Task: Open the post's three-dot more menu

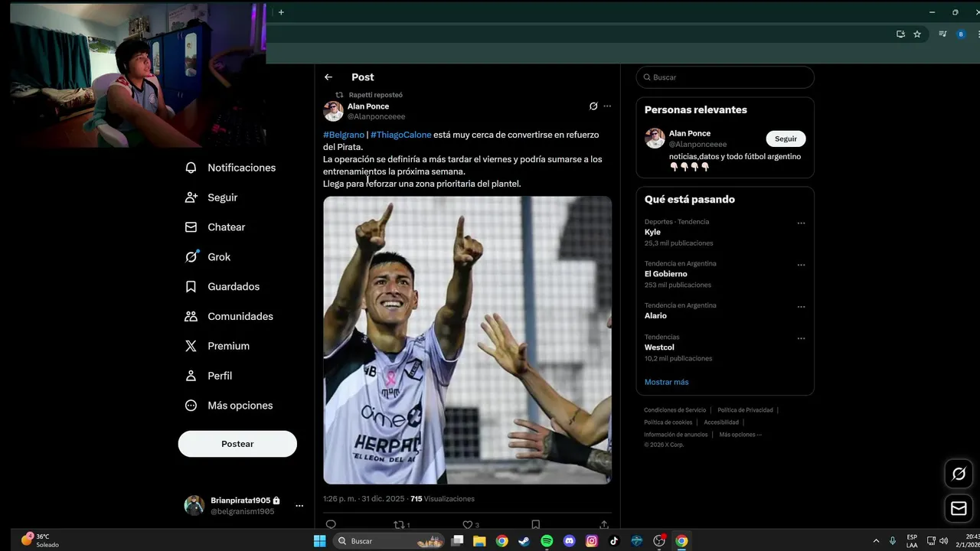Action: tap(607, 106)
